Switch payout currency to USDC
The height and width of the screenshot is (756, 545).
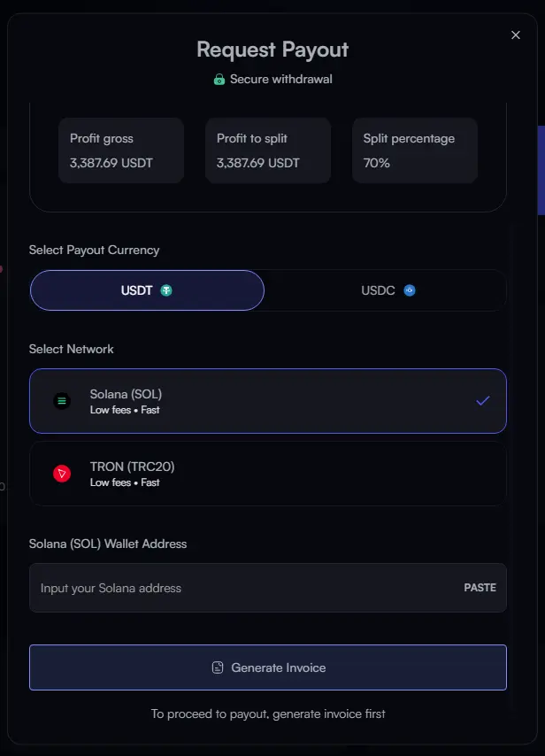coord(387,290)
